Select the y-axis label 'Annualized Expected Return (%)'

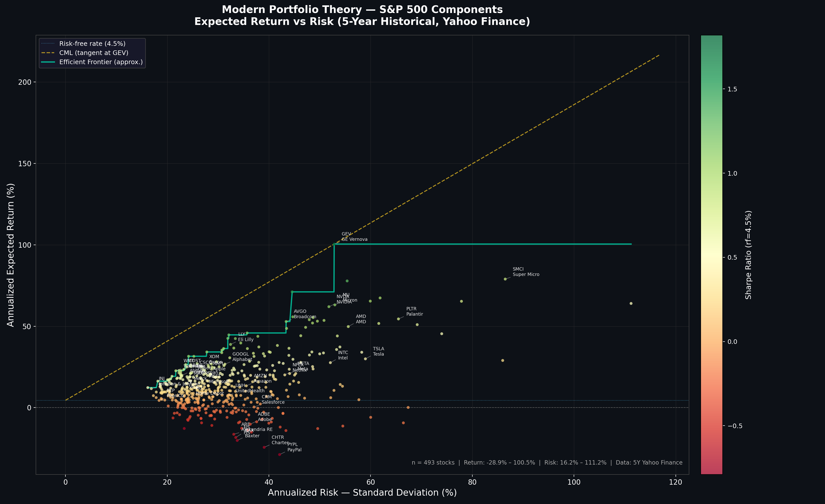coord(11,255)
